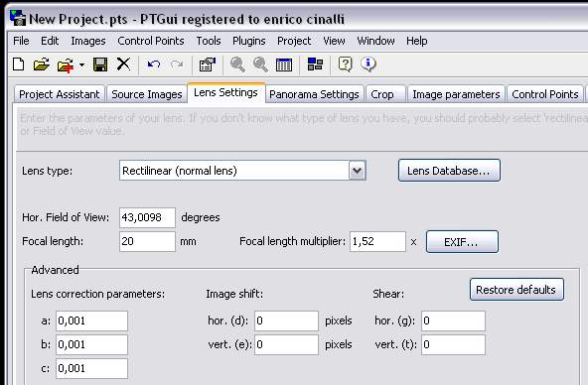
Task: Open the Images menu
Action: pyautogui.click(x=88, y=41)
